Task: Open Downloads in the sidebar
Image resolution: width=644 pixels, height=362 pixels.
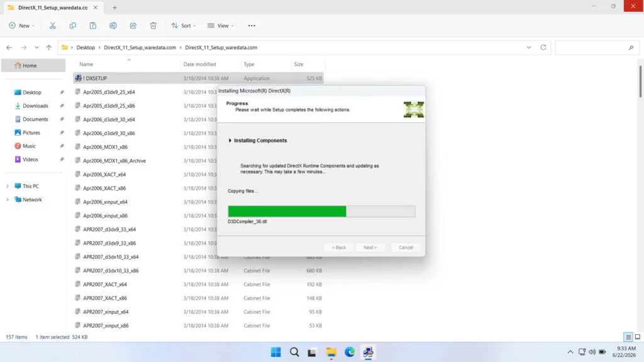Action: 35,106
